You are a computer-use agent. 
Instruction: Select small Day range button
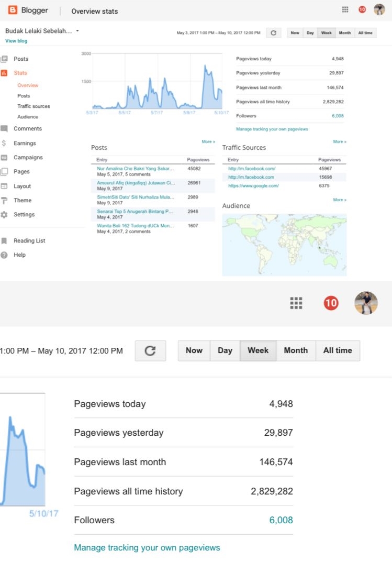click(310, 33)
